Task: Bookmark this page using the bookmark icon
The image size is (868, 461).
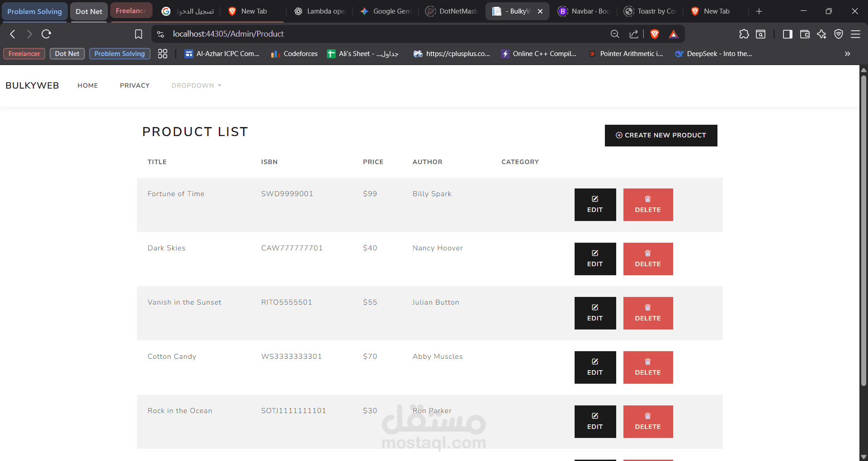Action: (138, 34)
